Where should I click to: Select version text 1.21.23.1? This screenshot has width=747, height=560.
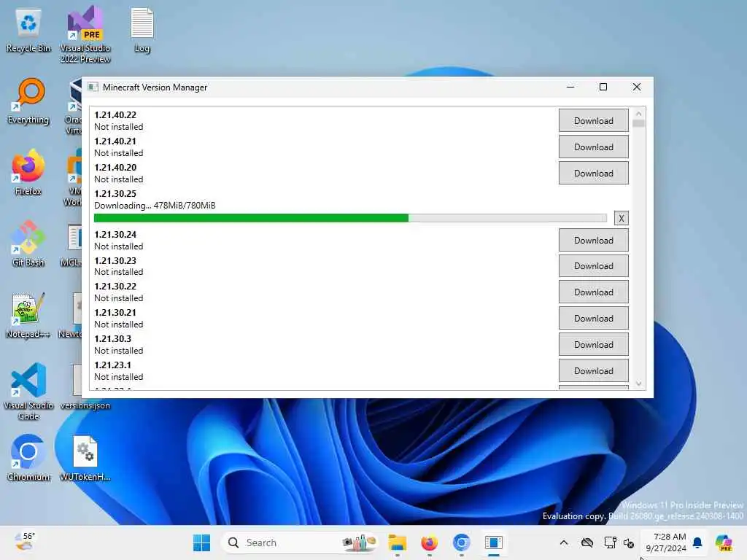point(112,365)
